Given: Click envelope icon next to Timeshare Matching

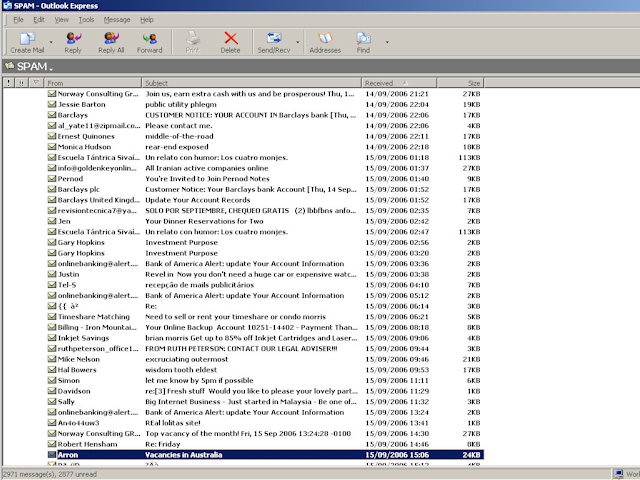Looking at the screenshot, I should pyautogui.click(x=52, y=316).
